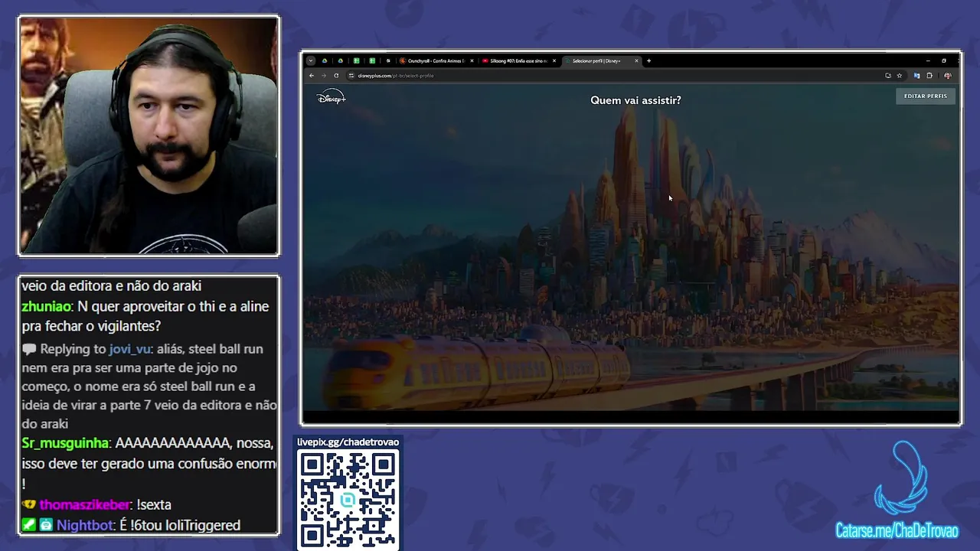Image resolution: width=980 pixels, height=551 pixels.
Task: View site information icon in address bar
Action: tap(351, 76)
